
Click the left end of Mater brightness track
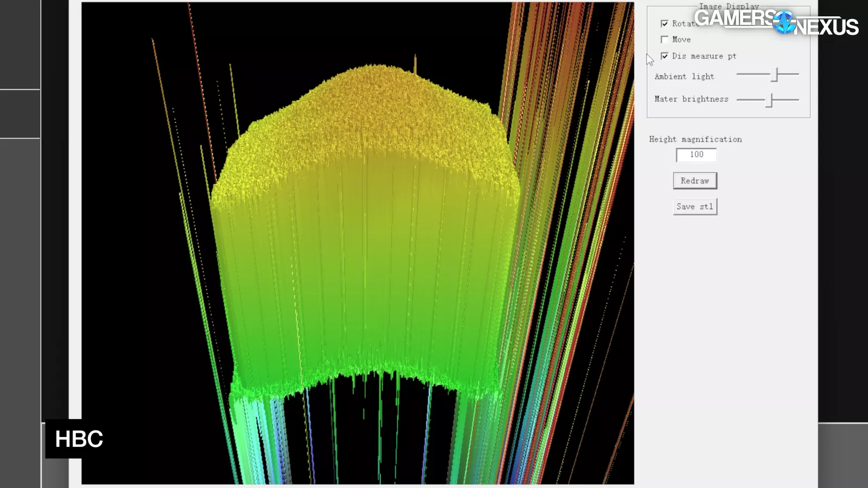[x=739, y=100]
